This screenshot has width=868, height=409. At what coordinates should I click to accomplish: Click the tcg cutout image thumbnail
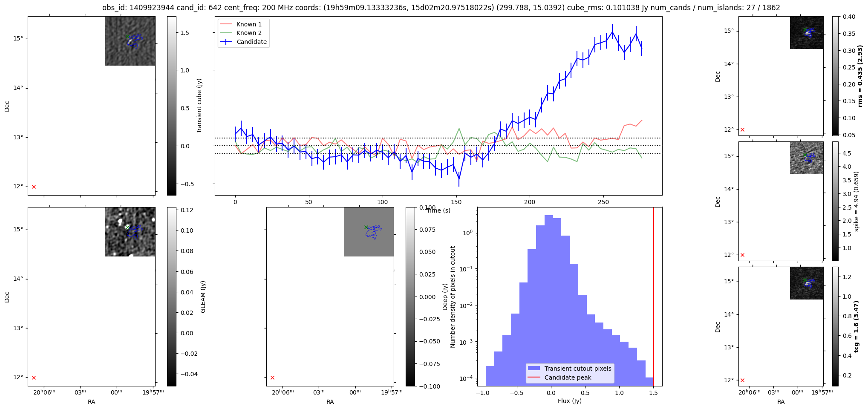(807, 283)
